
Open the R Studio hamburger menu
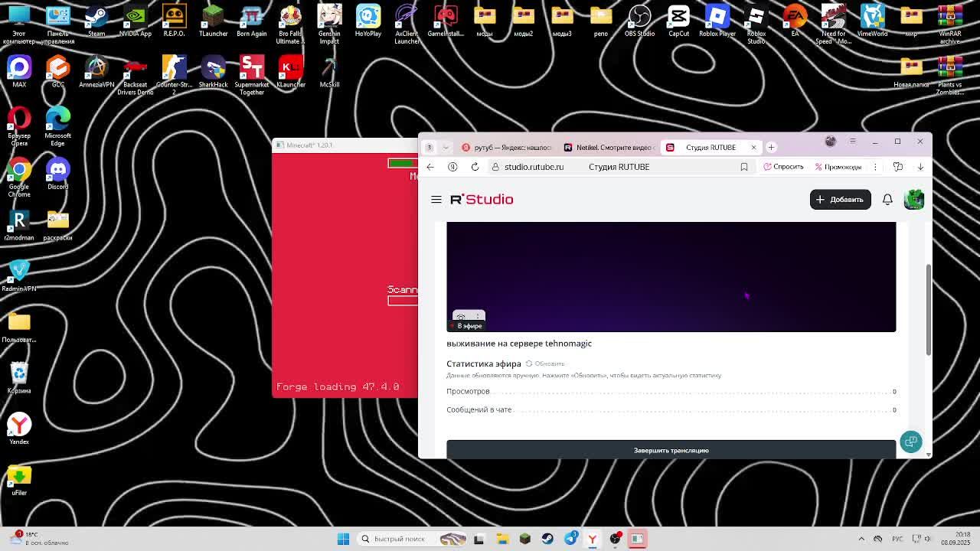436,200
